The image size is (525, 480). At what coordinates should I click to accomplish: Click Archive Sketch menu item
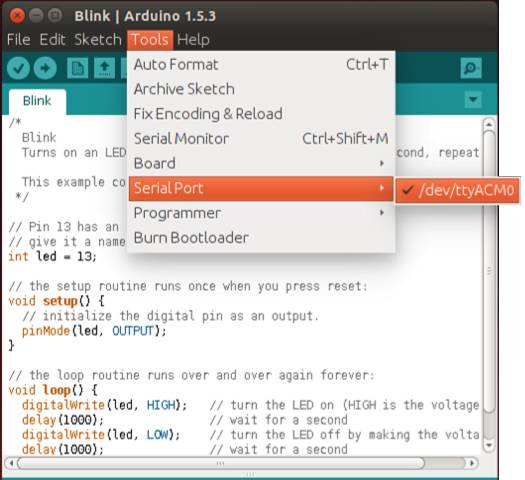pyautogui.click(x=261, y=89)
